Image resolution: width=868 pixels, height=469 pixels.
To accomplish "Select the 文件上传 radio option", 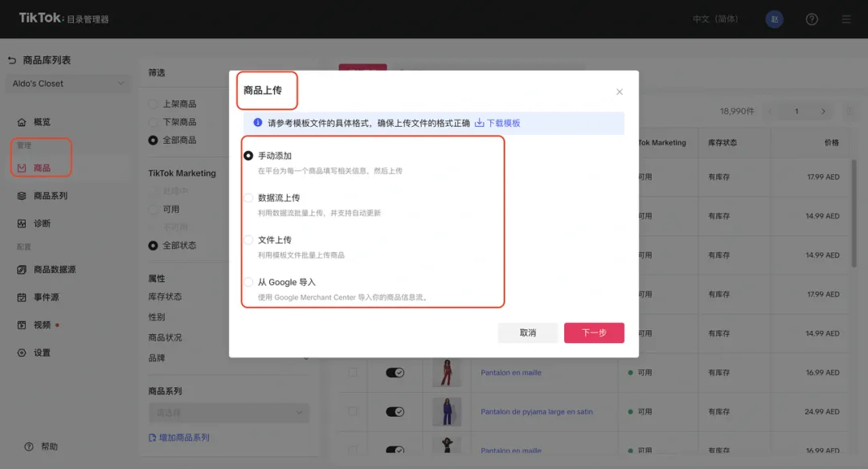I will 248,240.
